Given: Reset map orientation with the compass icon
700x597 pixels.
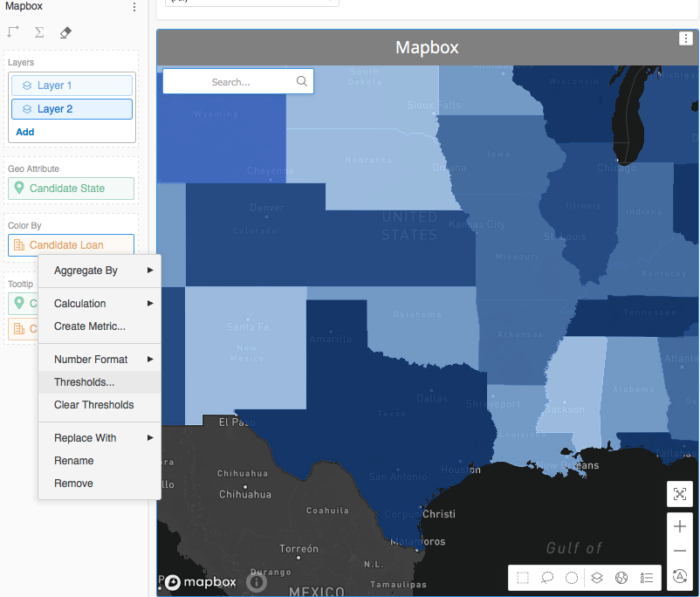Looking at the screenshot, I should (x=680, y=577).
